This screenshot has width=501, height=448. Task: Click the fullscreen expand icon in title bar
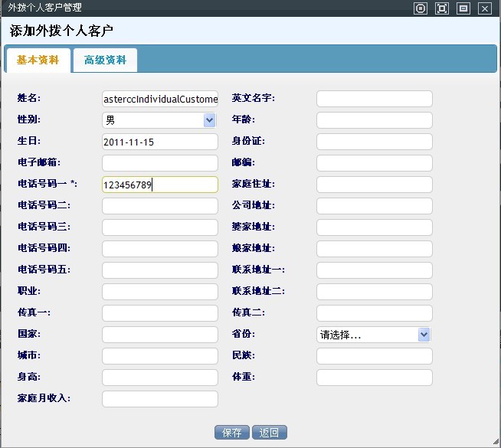(441, 8)
